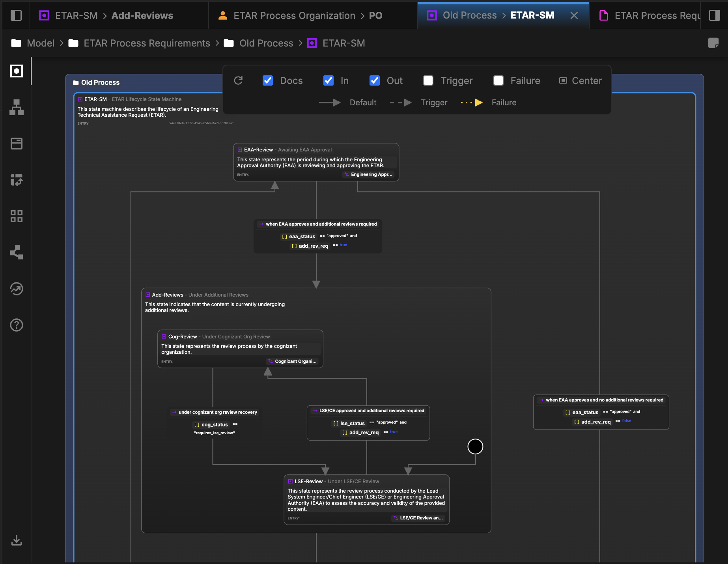
Task: Collapse the left panel with the top-left toggle
Action: tap(16, 15)
